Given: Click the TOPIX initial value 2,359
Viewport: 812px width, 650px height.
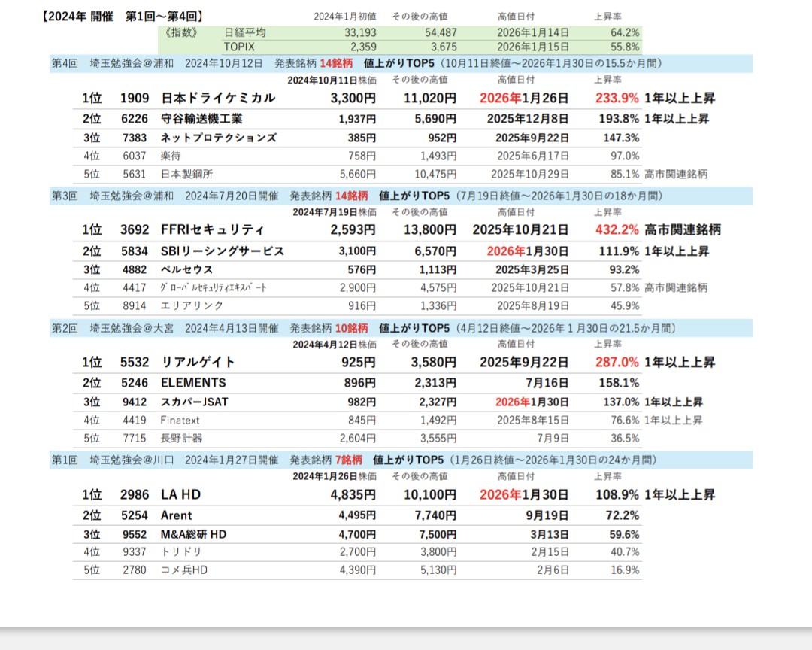Looking at the screenshot, I should 363,47.
